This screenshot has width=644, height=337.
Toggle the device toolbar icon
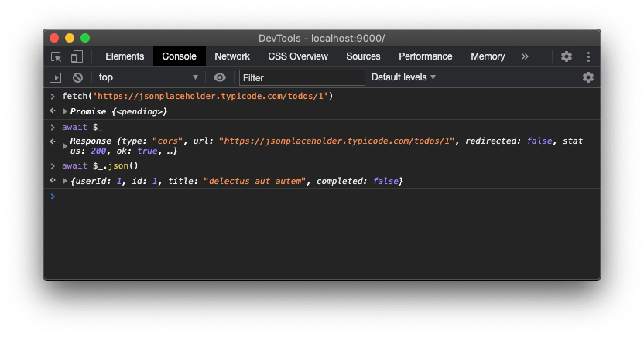77,56
